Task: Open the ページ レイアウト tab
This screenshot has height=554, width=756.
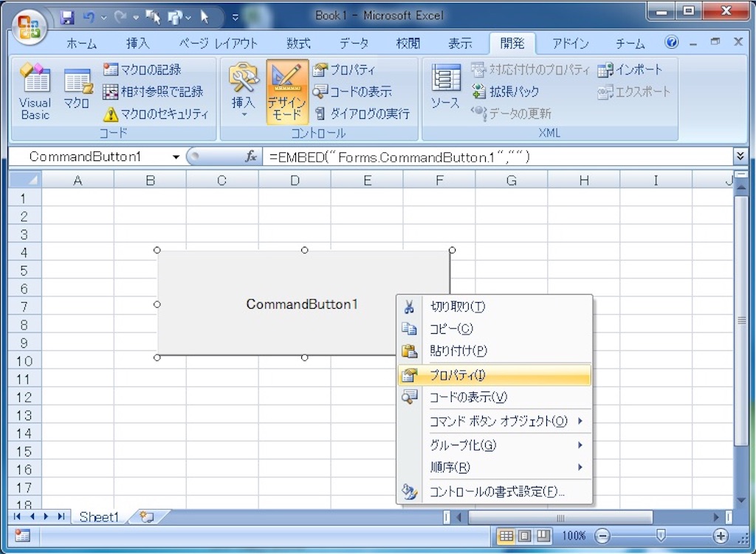Action: 219,44
